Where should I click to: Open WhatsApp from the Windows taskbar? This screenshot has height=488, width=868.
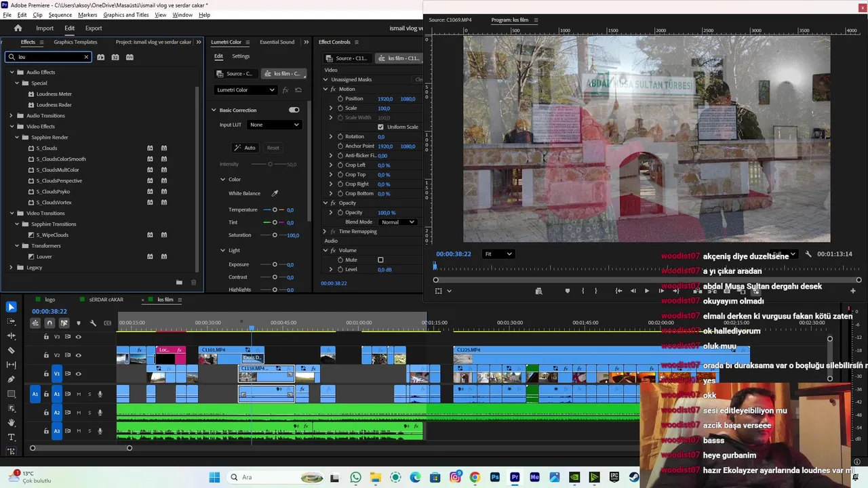[356, 477]
